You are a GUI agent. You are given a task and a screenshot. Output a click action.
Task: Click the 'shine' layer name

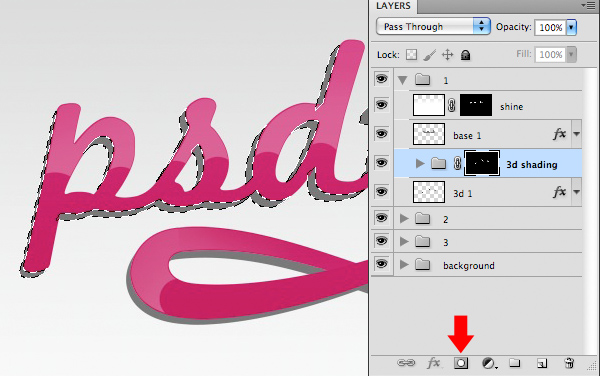(x=511, y=107)
